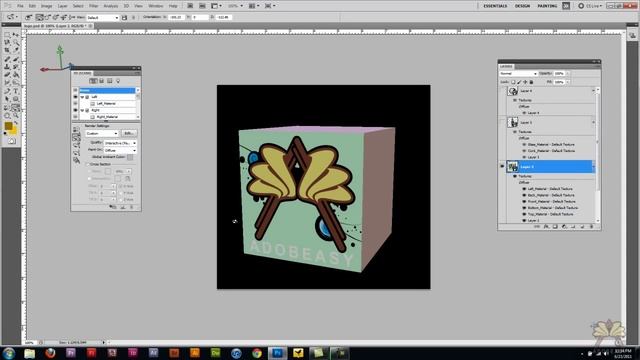The width and height of the screenshot is (640, 360).
Task: Open the Paint On dropdown
Action: pyautogui.click(x=120, y=151)
